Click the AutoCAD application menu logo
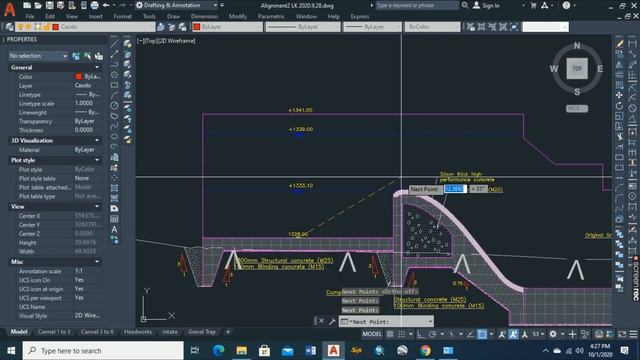The height and width of the screenshot is (360, 640). tap(9, 9)
